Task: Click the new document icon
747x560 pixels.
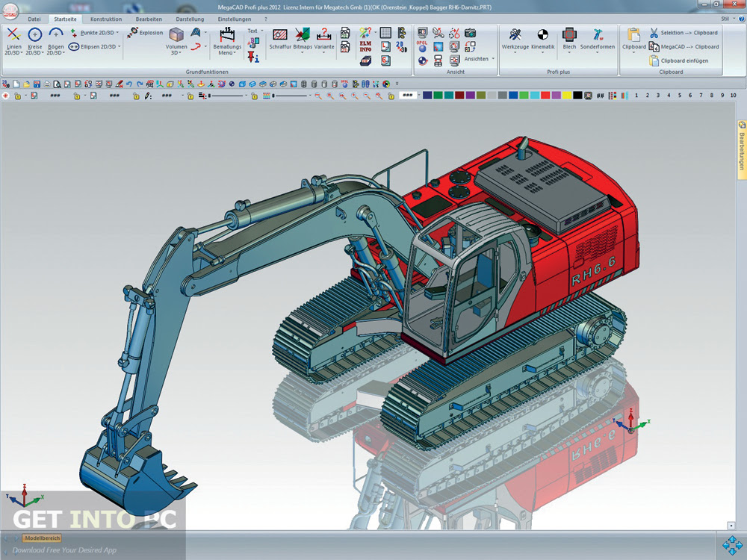Action: click(16, 84)
